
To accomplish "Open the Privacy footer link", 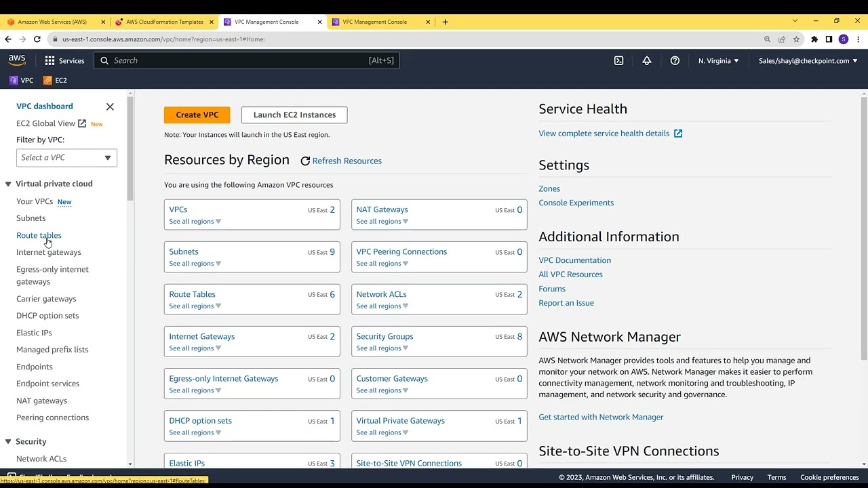I will tap(743, 477).
